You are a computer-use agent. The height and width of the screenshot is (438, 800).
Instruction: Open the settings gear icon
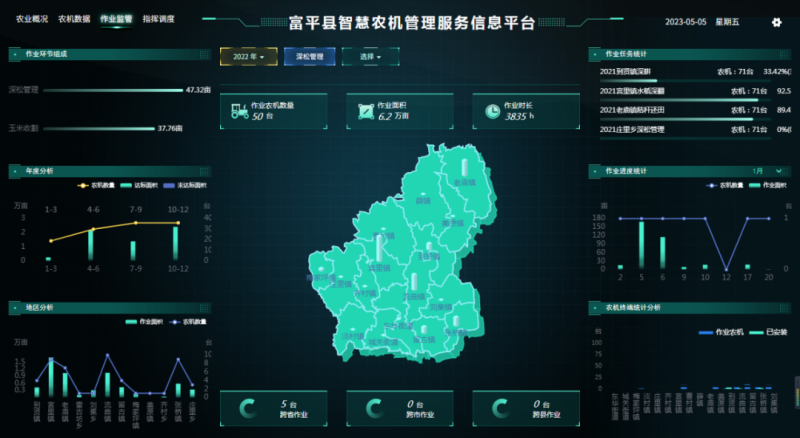click(x=776, y=22)
